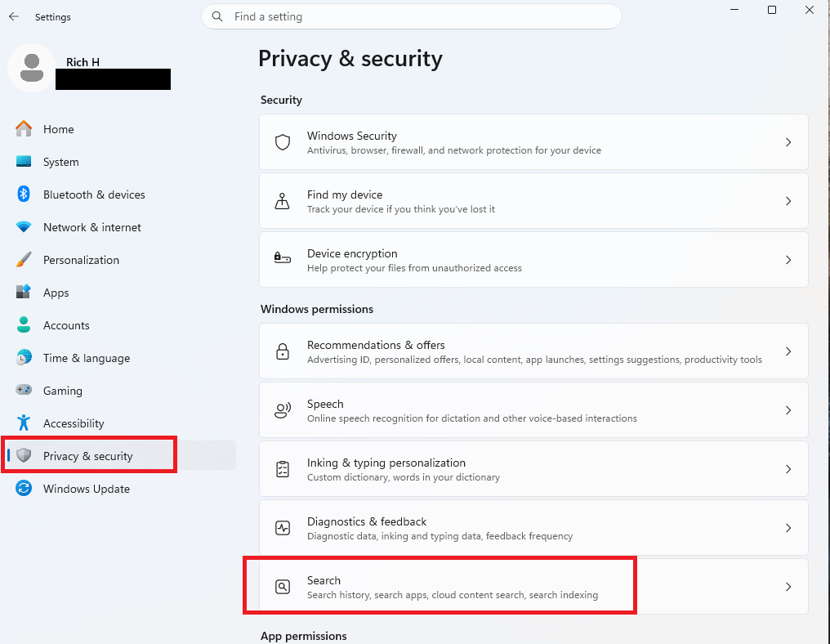The image size is (830, 644).
Task: Click the Find my device icon
Action: pos(282,201)
